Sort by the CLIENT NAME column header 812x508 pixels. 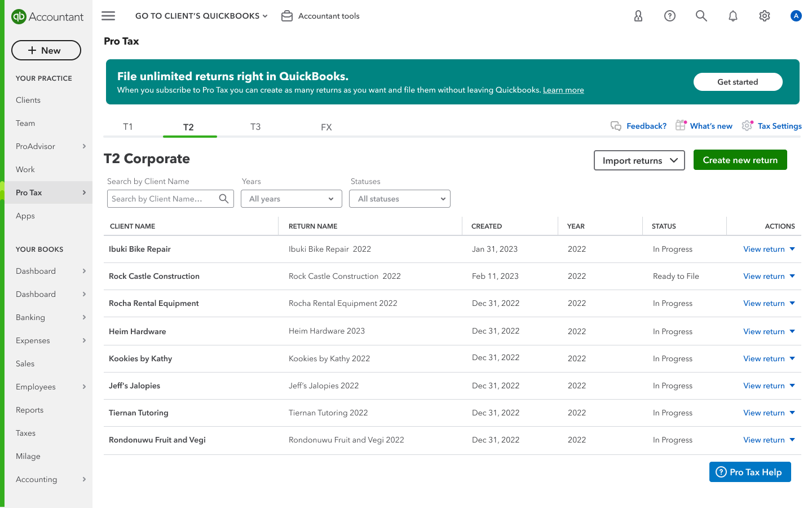point(133,226)
